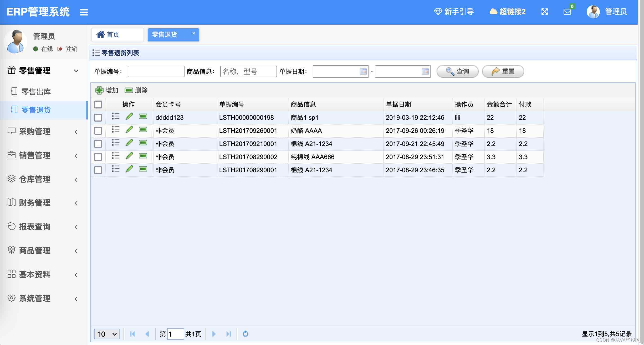Select the checkbox for 纯棉线 AAA666 row

[98, 157]
